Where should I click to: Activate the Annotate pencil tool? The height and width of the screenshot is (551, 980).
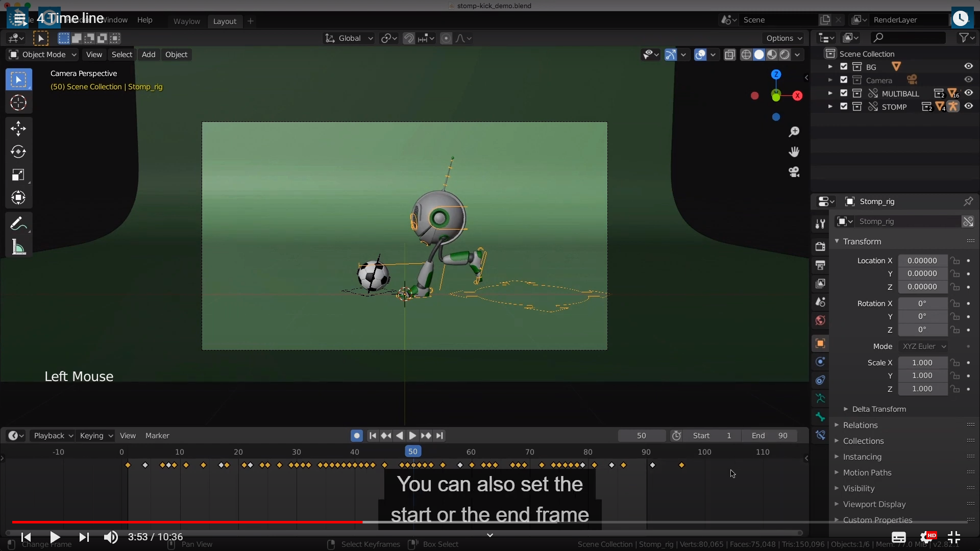(x=18, y=223)
